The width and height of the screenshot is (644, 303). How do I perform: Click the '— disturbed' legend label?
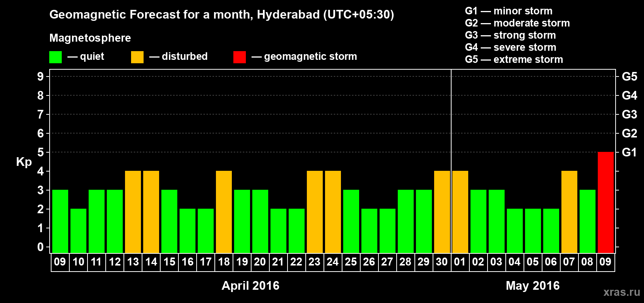tap(178, 56)
